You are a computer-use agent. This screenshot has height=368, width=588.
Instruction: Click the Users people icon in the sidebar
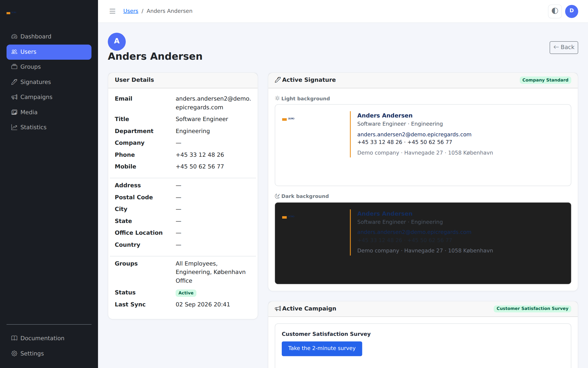pos(14,52)
